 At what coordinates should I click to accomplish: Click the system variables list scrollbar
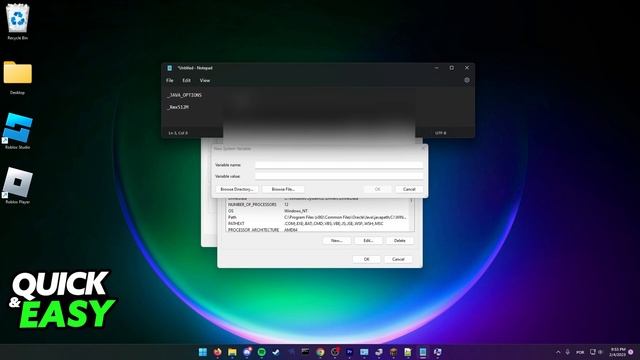pos(411,214)
